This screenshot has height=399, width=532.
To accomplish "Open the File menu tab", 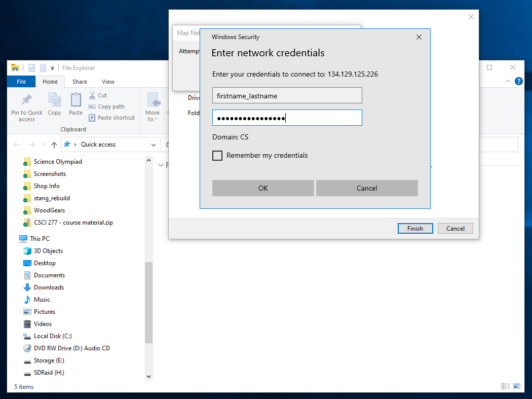I will click(x=21, y=82).
